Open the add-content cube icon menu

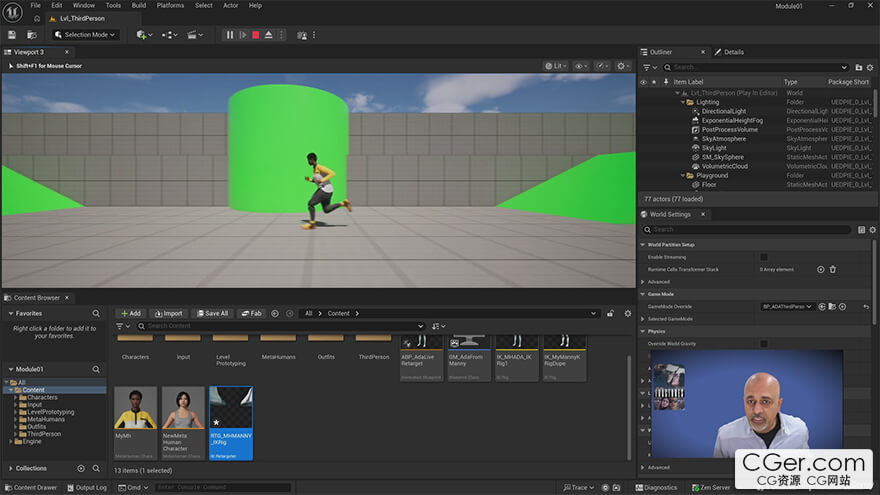coord(142,35)
